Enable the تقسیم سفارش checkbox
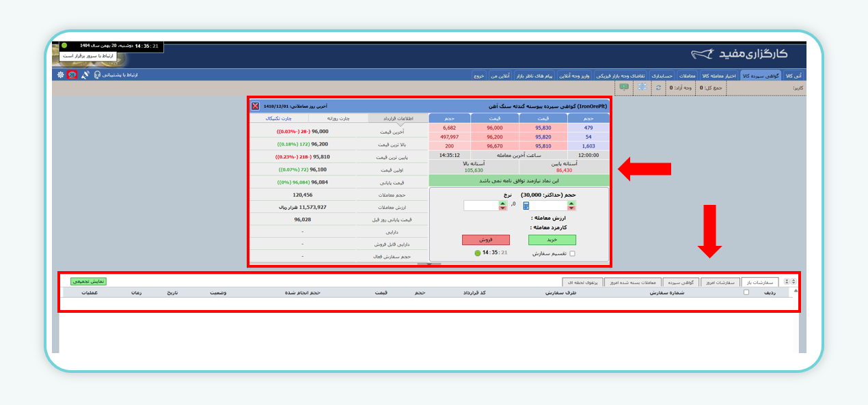Screen dimensions: 868x405 pos(572,253)
